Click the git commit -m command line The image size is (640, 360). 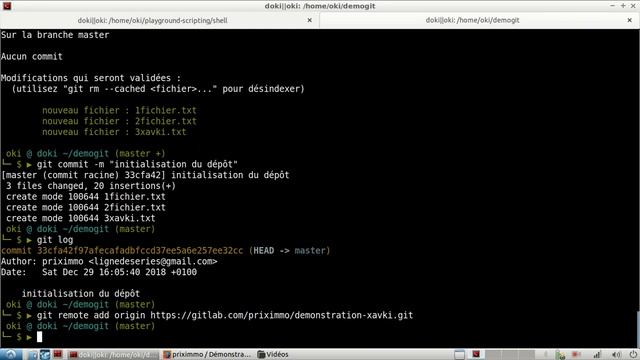[x=137, y=164]
